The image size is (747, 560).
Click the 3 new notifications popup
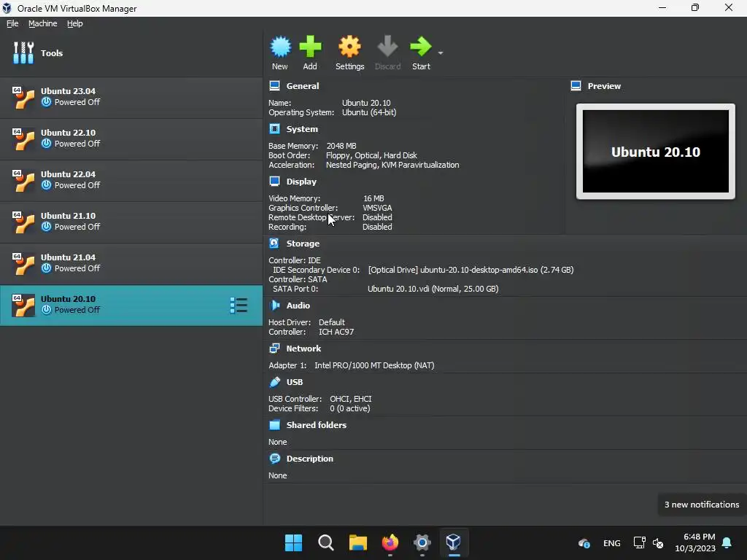pos(702,505)
